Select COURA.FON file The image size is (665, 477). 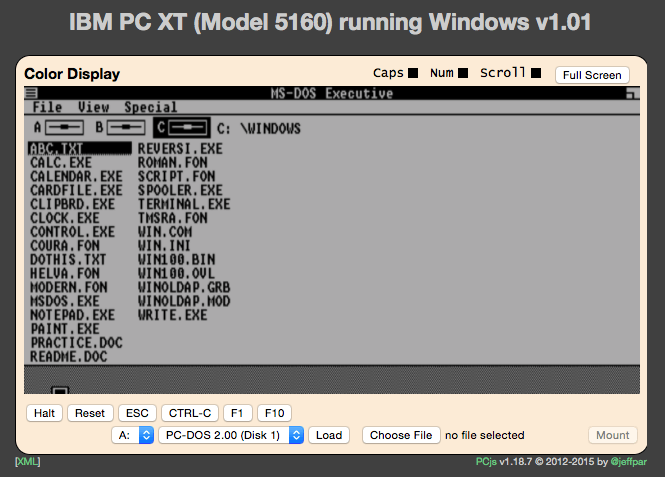point(65,246)
